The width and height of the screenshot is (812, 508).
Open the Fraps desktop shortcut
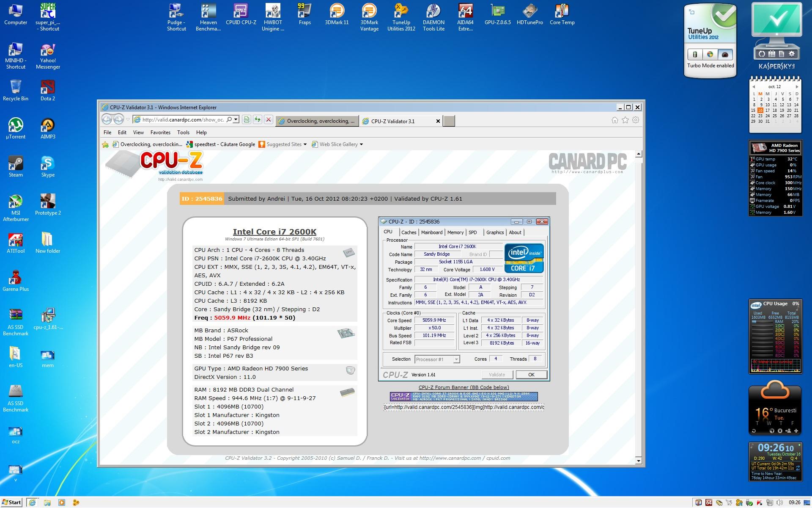tap(304, 14)
